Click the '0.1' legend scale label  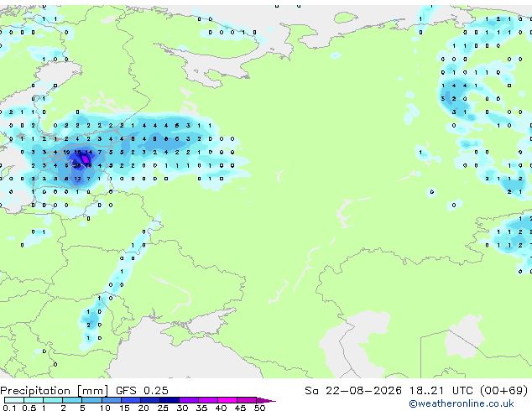(9, 408)
